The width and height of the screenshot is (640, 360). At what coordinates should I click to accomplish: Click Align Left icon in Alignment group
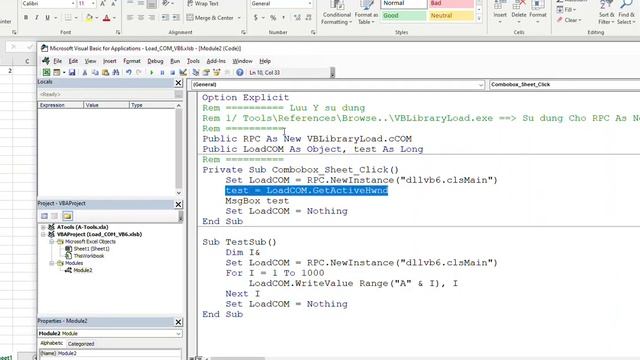130,18
